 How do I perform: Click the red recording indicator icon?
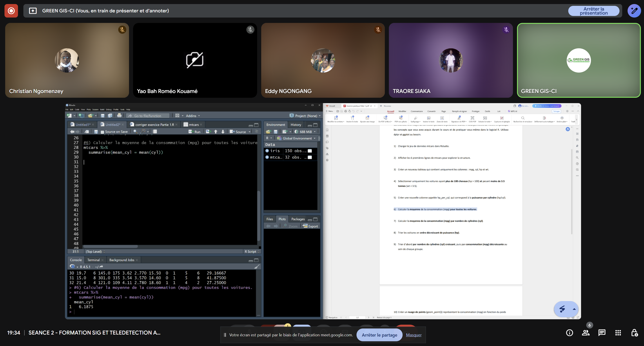(11, 11)
